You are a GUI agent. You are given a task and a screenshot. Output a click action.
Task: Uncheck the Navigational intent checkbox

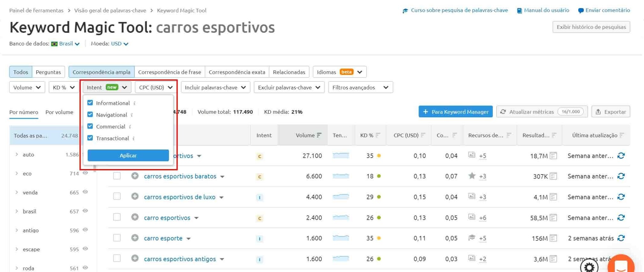(90, 114)
